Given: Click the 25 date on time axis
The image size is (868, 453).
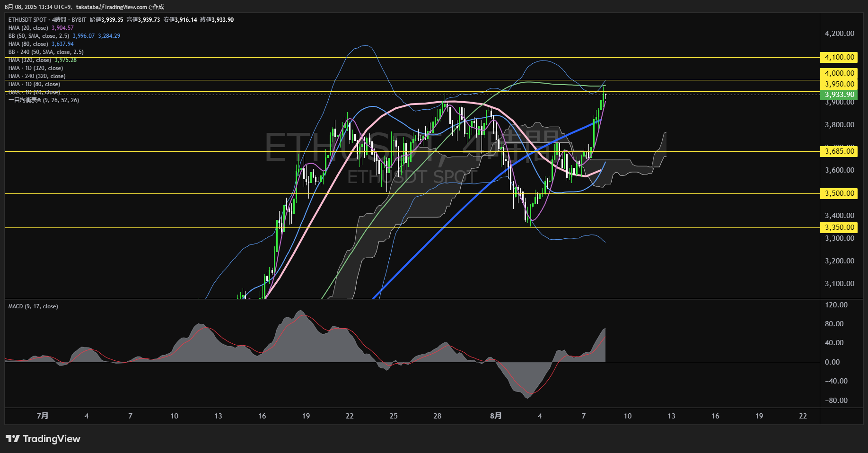Looking at the screenshot, I should tap(394, 416).
